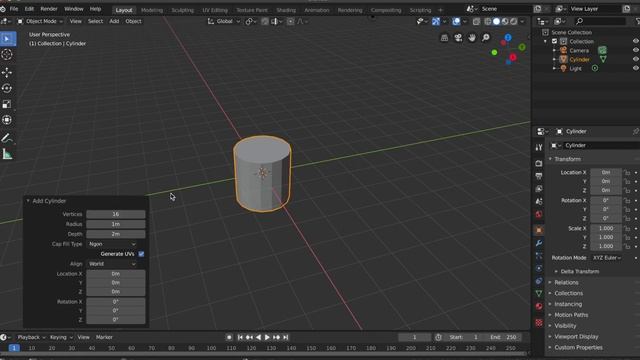
Task: Open the Modifier properties wrench tab
Action: (539, 243)
